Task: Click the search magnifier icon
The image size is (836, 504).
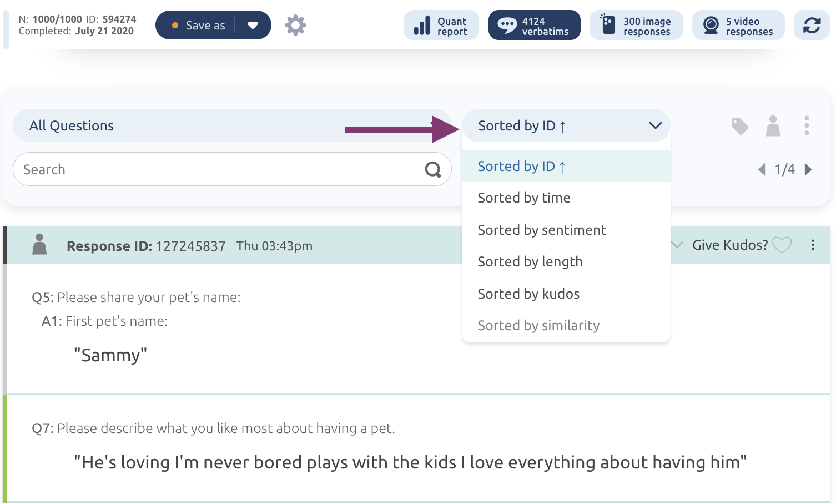Action: pyautogui.click(x=433, y=169)
